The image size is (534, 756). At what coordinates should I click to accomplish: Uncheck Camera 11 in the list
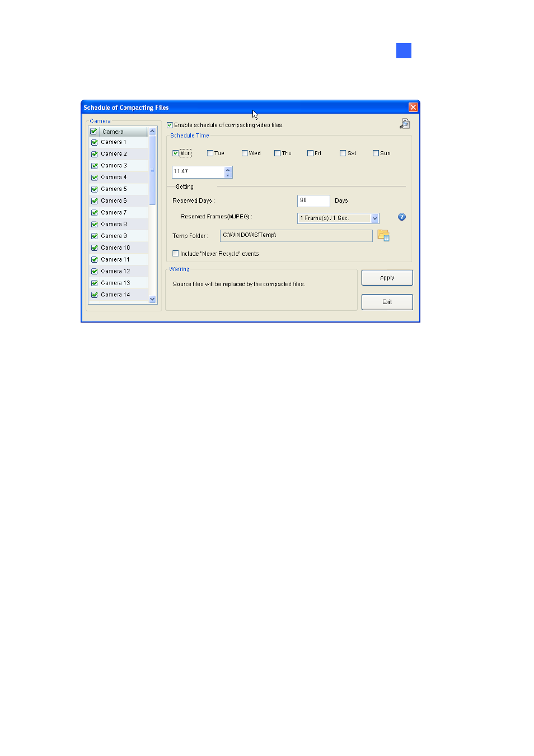coord(95,260)
